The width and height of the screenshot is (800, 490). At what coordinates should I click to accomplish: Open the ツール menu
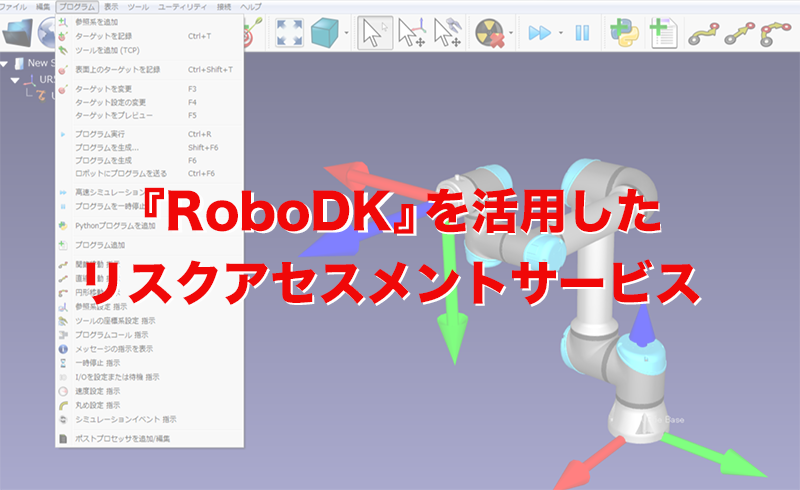[x=138, y=7]
